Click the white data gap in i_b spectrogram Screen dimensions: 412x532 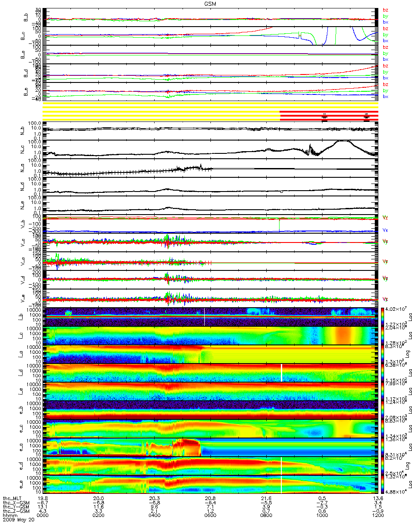pos(204,317)
